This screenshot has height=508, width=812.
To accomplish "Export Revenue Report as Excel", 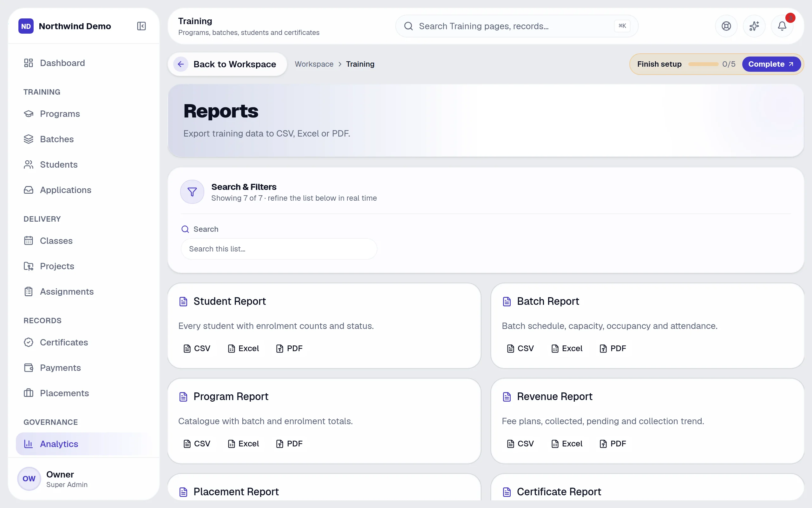I will (x=566, y=444).
